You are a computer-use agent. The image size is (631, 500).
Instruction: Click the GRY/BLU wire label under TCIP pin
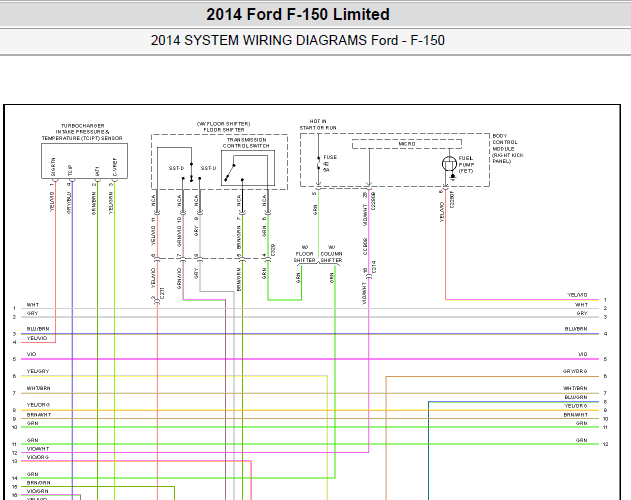(x=68, y=202)
